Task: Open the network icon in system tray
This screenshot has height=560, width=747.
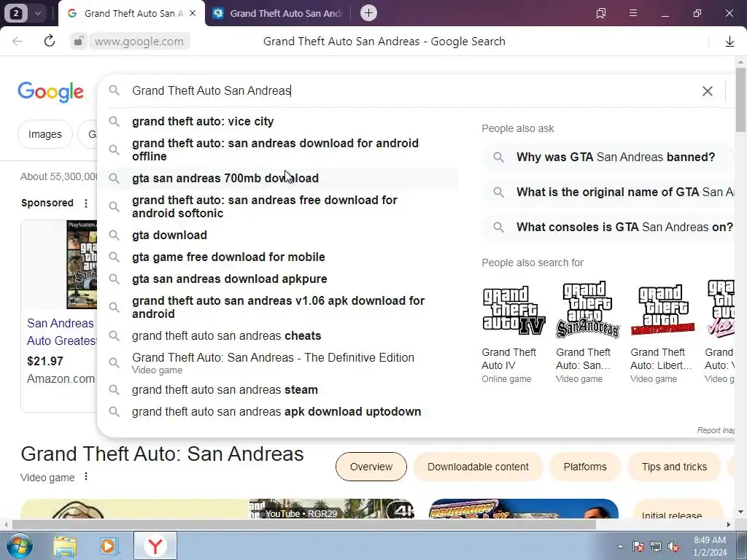Action: pyautogui.click(x=656, y=546)
